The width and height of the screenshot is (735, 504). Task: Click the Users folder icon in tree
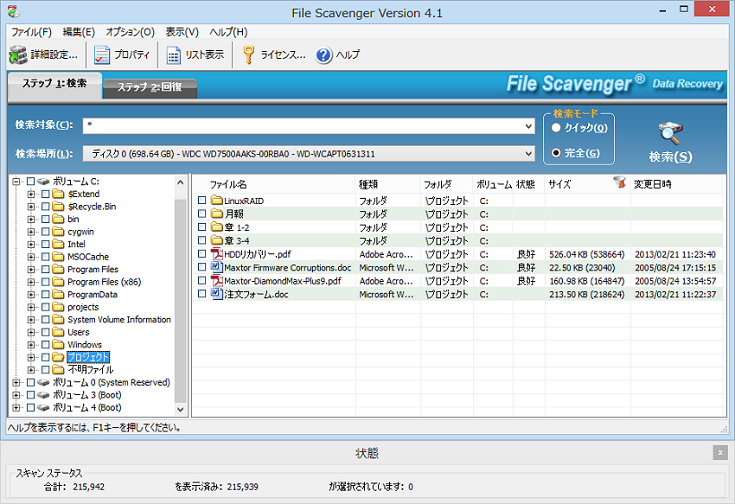[x=58, y=332]
